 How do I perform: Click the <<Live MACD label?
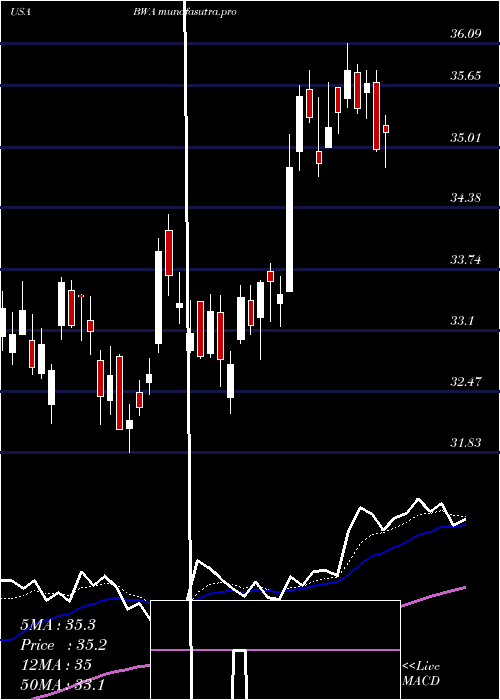(x=421, y=673)
